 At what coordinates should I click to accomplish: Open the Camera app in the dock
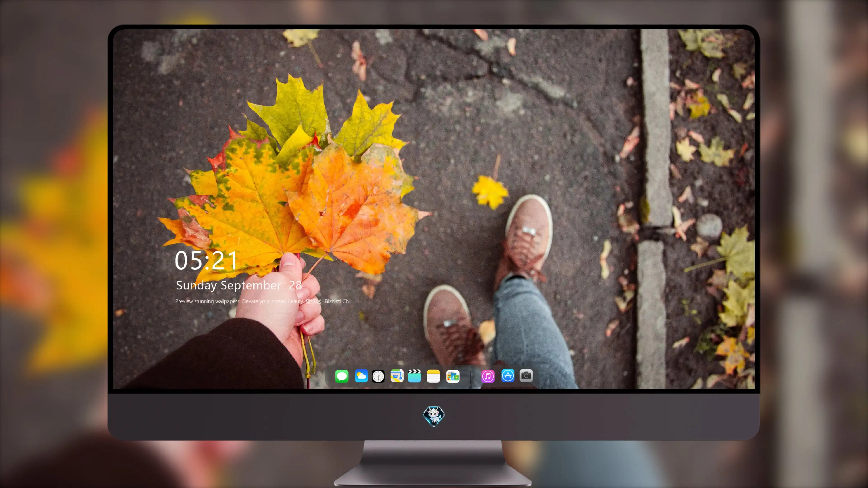click(526, 376)
